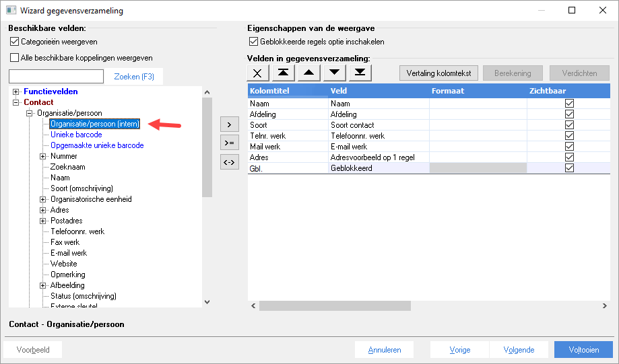Toggle Categorieën weergeven checkbox
The width and height of the screenshot is (619, 364).
tap(15, 42)
